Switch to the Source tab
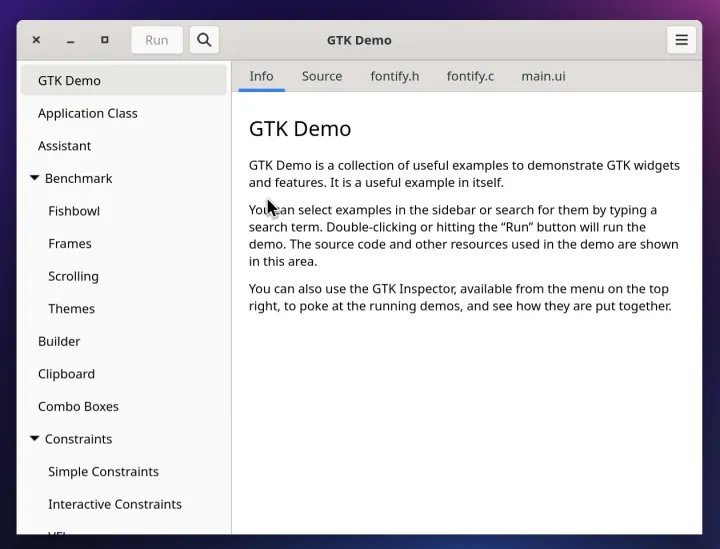The width and height of the screenshot is (720, 549). coord(322,76)
